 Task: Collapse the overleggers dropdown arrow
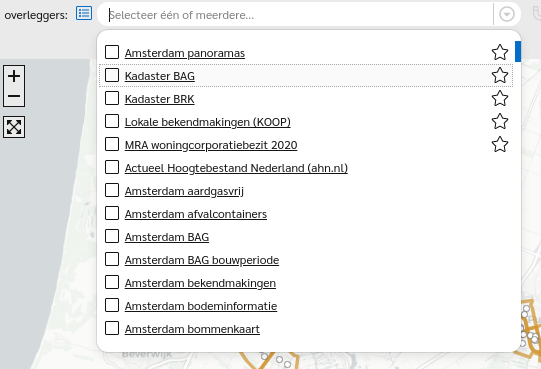[x=507, y=14]
